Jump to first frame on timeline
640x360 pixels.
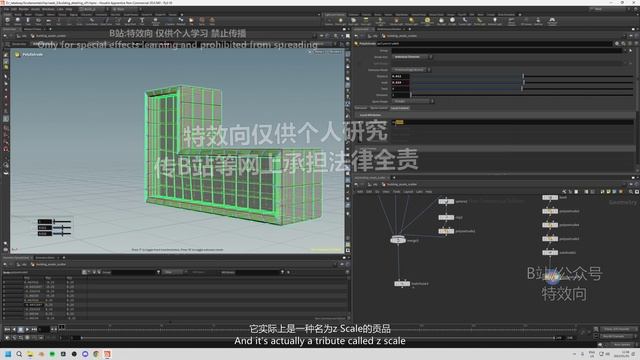(7, 329)
